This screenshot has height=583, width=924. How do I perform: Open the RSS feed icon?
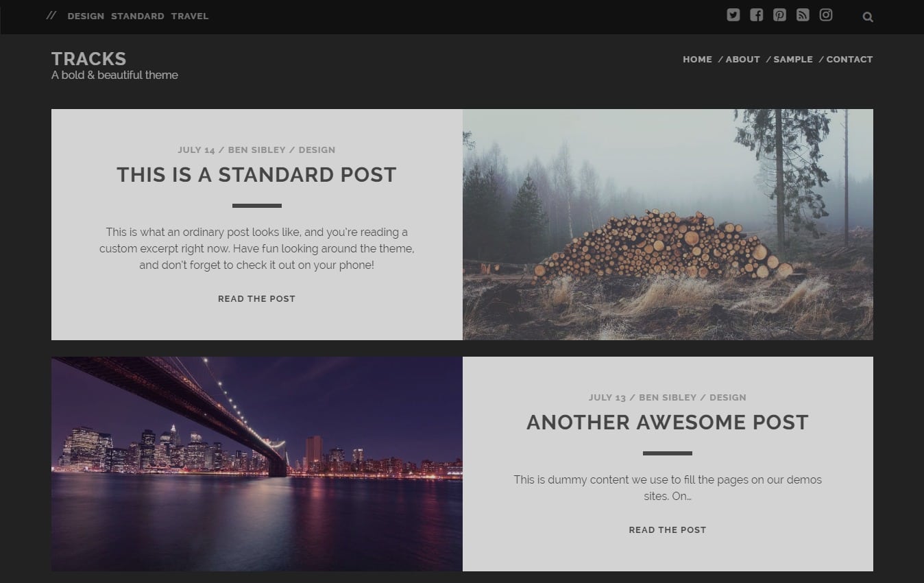(x=803, y=15)
